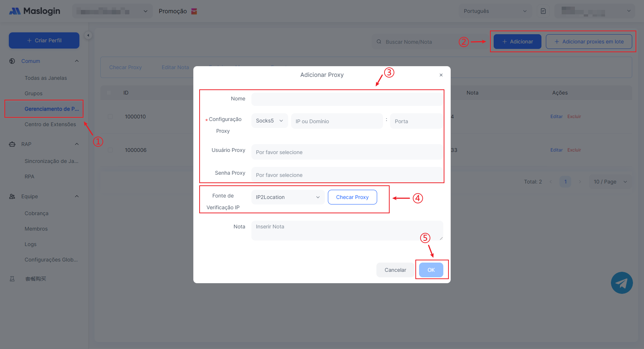Image resolution: width=644 pixels, height=349 pixels.
Task: Open the Socks5 proxy type dropdown
Action: 269,121
